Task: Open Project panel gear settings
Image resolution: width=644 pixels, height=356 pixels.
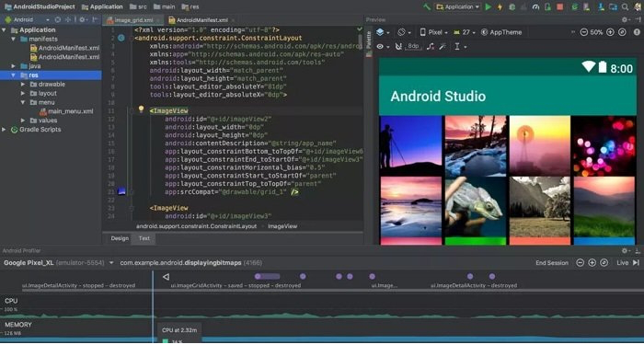Action: click(83, 19)
